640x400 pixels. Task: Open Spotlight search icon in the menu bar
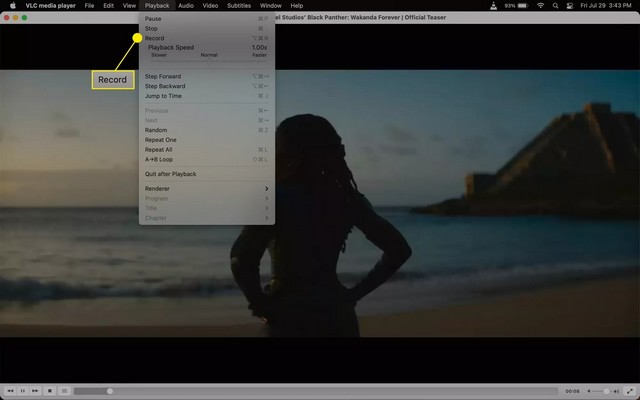point(557,6)
